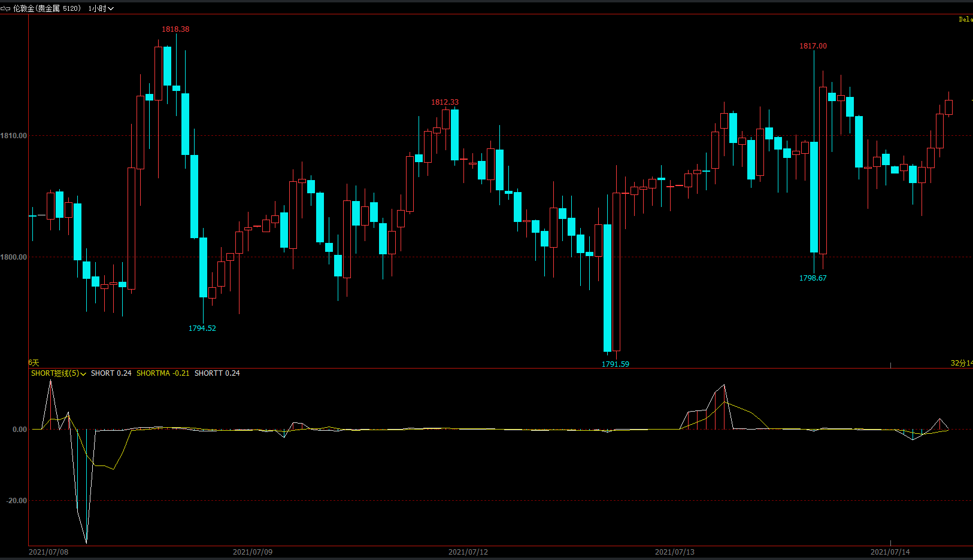
Task: Click the 2021/07/12 date axis label
Action: pyautogui.click(x=468, y=552)
